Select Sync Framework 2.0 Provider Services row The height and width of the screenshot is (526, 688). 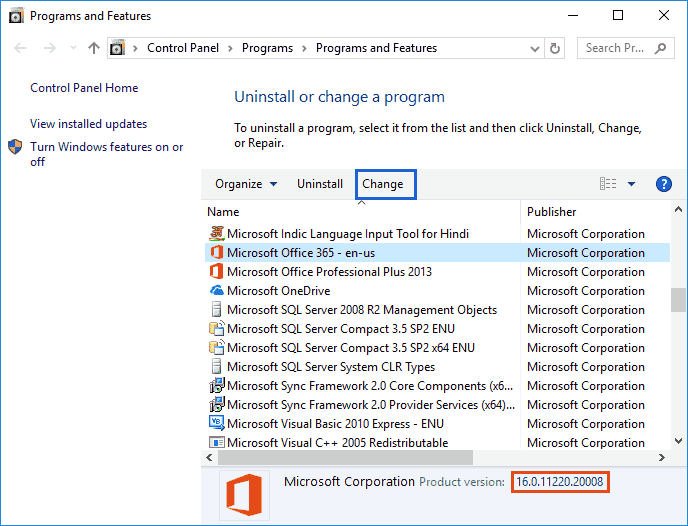[x=437, y=404]
